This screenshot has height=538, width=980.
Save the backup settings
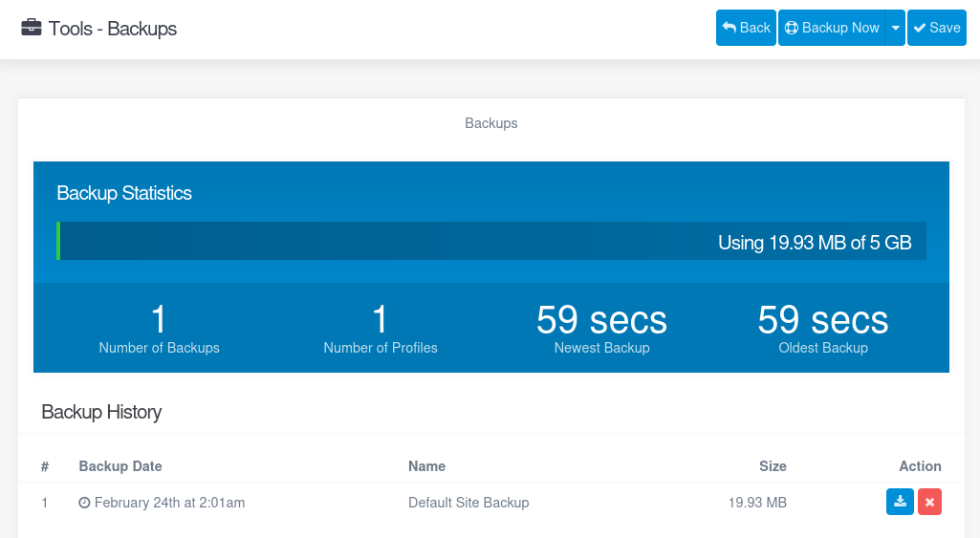pos(936,28)
